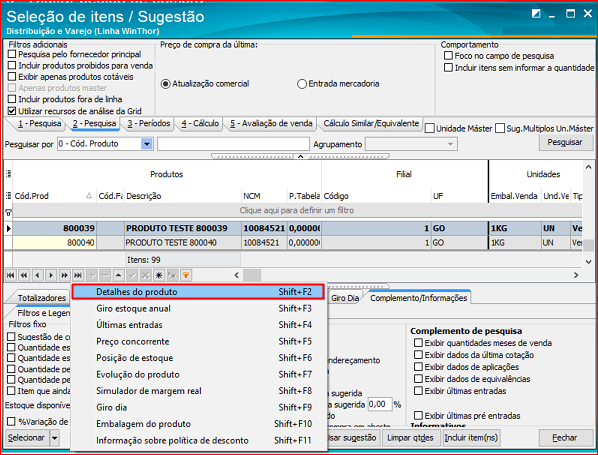Collapse filter panel using the up-chevron splitter
Viewport: 598px width, 455px height.
(300, 156)
